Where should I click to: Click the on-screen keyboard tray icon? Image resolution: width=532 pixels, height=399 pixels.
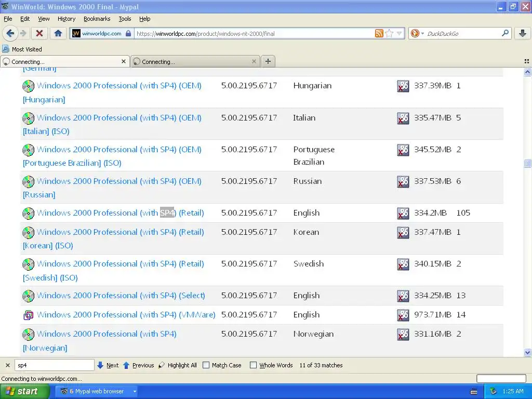tap(474, 392)
